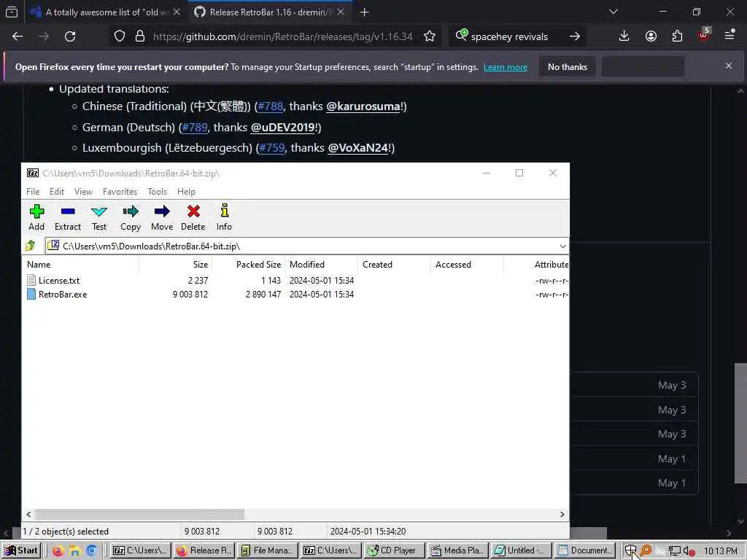
Task: Click the Add button in 7-Zip toolbar
Action: pos(36,217)
